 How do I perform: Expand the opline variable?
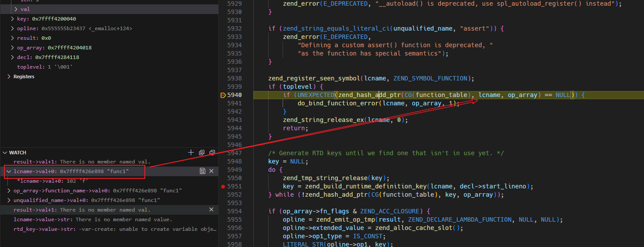coord(12,28)
